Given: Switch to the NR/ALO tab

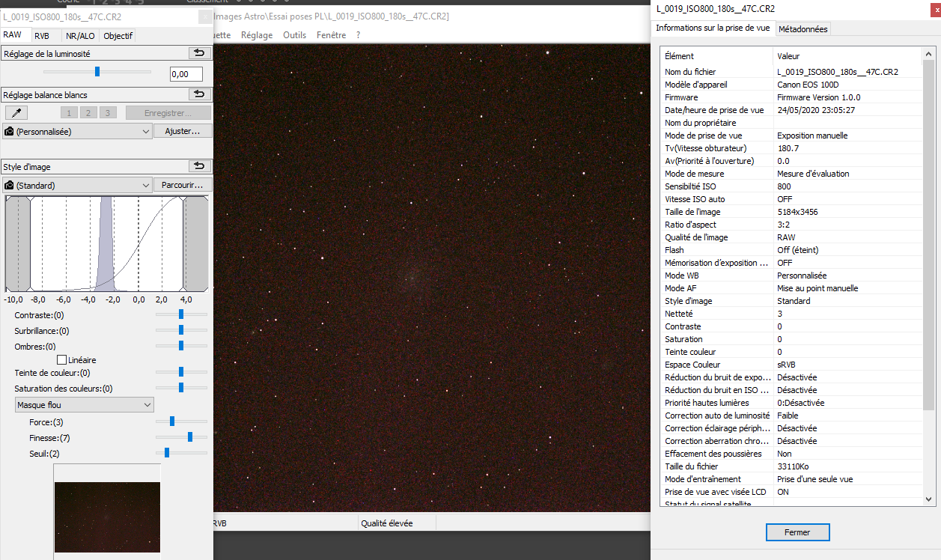Looking at the screenshot, I should click(80, 35).
